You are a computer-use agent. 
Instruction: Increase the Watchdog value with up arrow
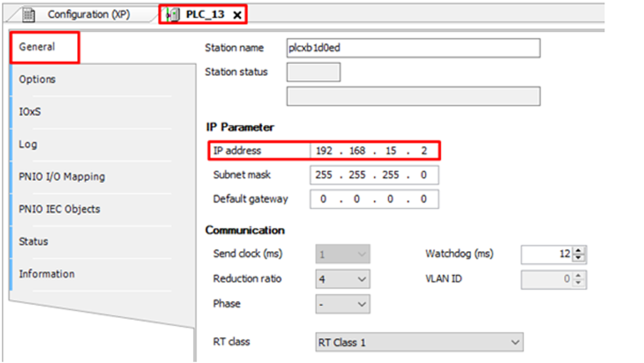coord(579,251)
